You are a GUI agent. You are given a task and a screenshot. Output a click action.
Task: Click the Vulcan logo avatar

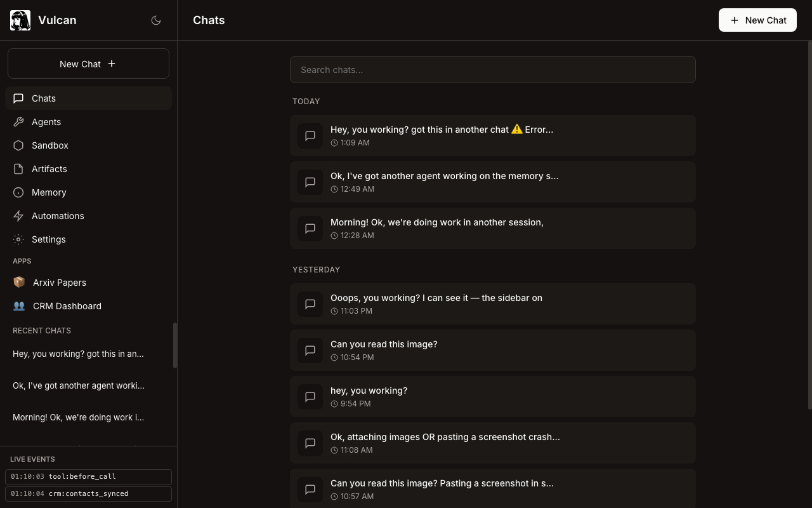20,20
